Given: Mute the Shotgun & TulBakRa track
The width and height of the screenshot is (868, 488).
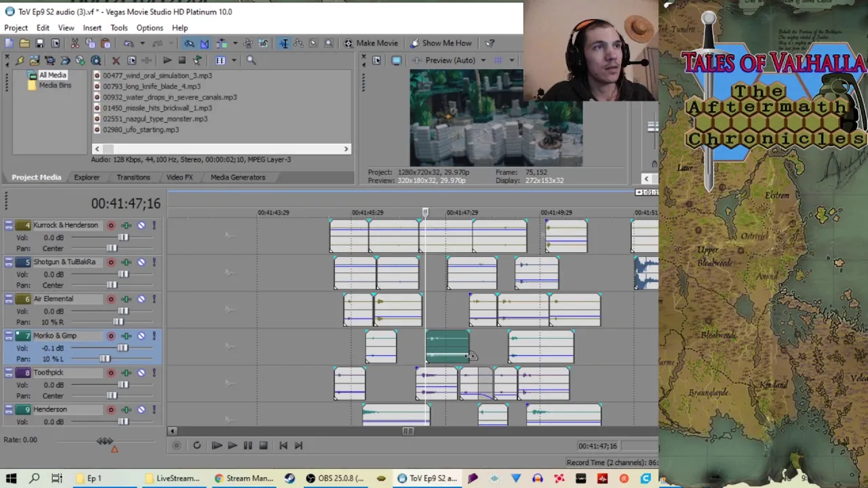Looking at the screenshot, I should (x=141, y=262).
